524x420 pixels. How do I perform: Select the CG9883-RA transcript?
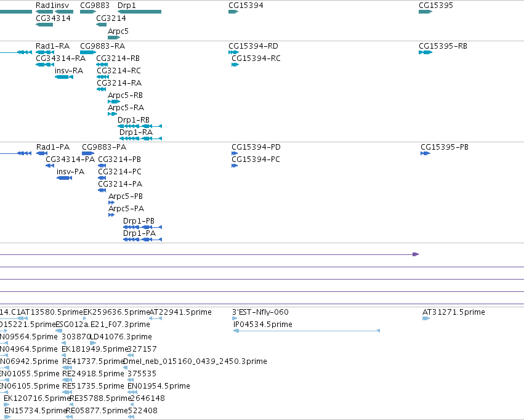[103, 46]
